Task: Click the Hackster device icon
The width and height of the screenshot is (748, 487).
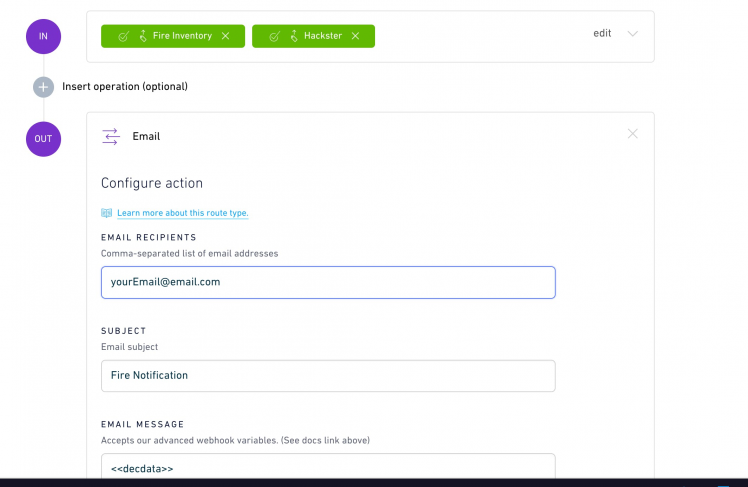Action: click(x=293, y=36)
